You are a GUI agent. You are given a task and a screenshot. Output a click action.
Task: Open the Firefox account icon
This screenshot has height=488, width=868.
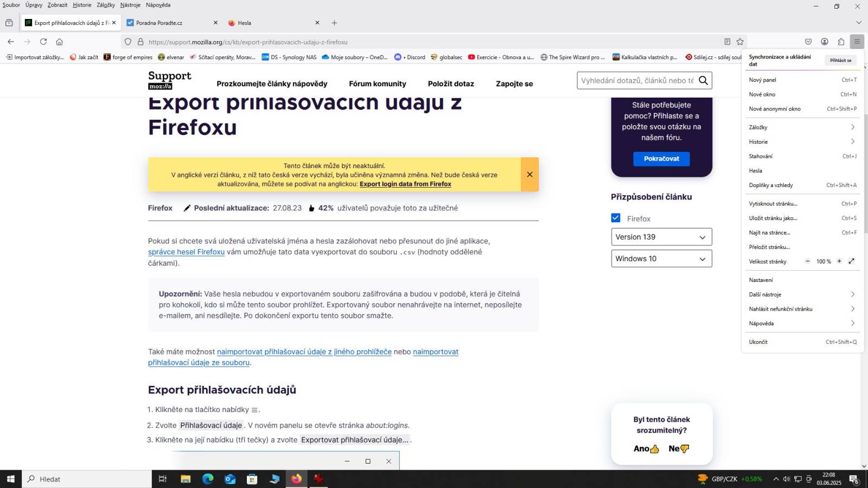(x=825, y=42)
